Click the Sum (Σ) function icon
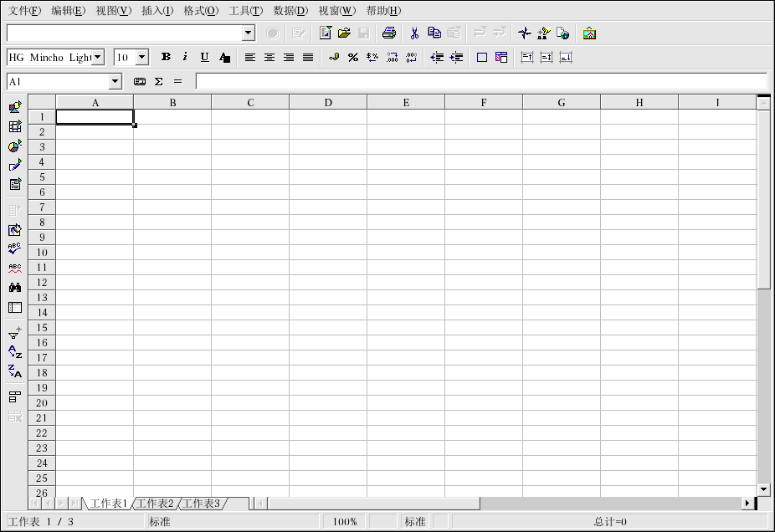The width and height of the screenshot is (775, 532). click(158, 82)
